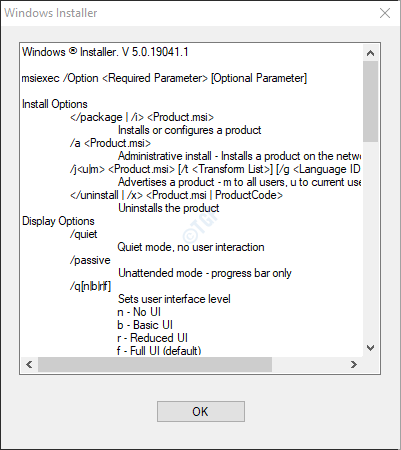Screen dimensions: 401x450
Task: Click the 'r - Reduced UI' line
Action: pos(152,338)
